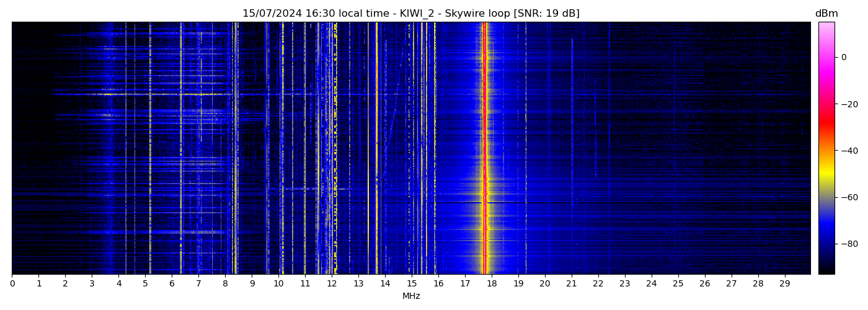Click the dBm colorbar label

point(826,14)
